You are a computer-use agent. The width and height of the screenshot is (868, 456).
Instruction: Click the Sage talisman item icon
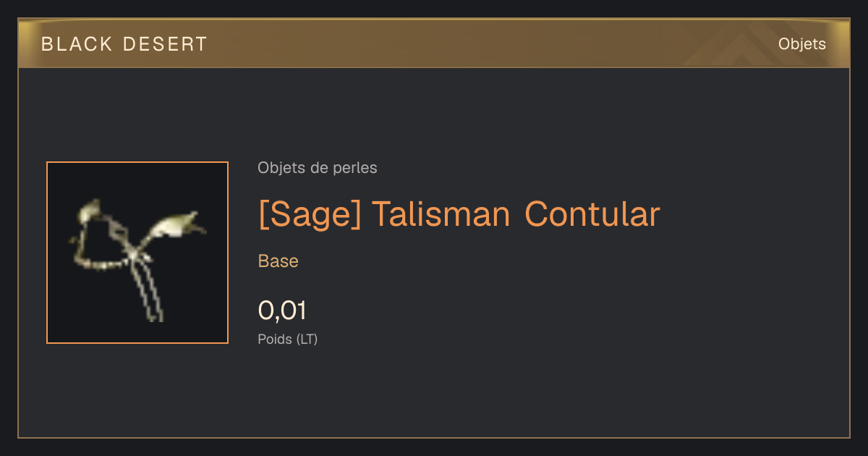[x=137, y=253]
